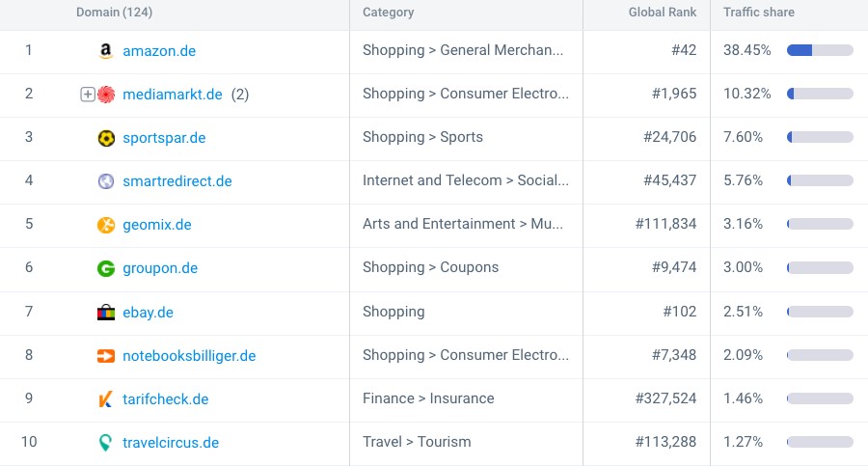The height and width of the screenshot is (466, 868).
Task: Sort by Domain (124) column header
Action: pos(114,13)
